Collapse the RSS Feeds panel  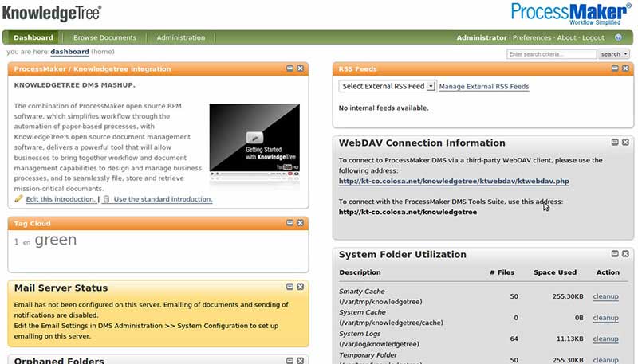[615, 68]
